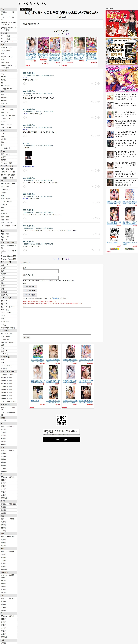Click ファイルを選択 3 upload button
Viewport: 138px width, 644px height.
tap(30, 295)
